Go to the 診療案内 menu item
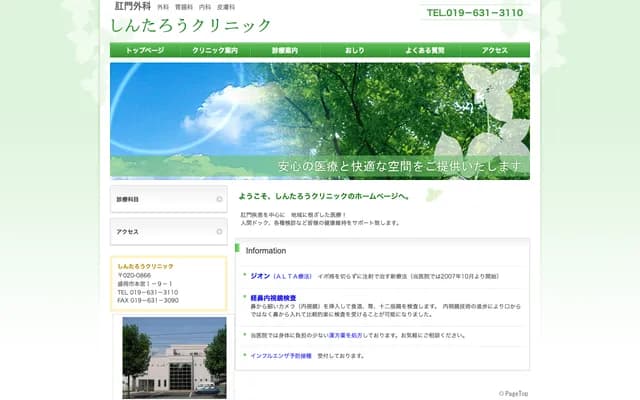Screen dimensions: 640x400 click(285, 50)
